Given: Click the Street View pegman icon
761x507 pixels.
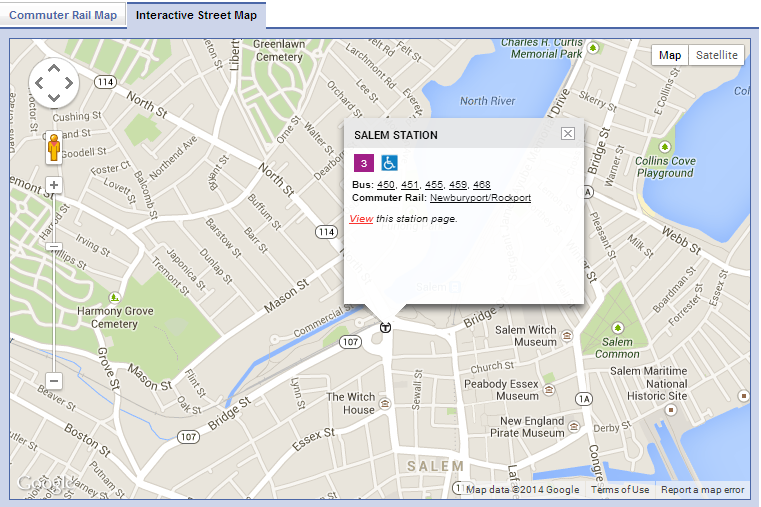Looking at the screenshot, I should 54,147.
